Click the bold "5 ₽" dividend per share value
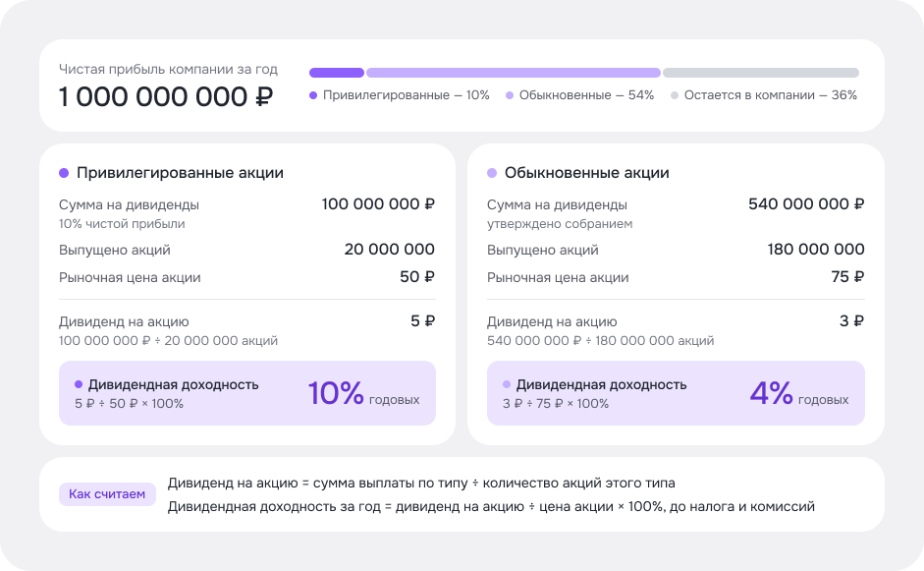 tap(422, 321)
